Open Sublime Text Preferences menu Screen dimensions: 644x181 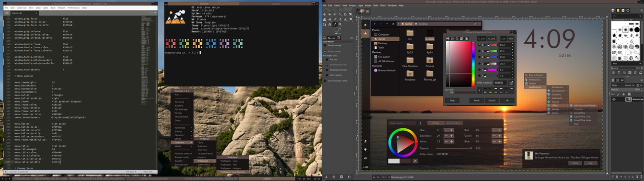tap(73, 8)
